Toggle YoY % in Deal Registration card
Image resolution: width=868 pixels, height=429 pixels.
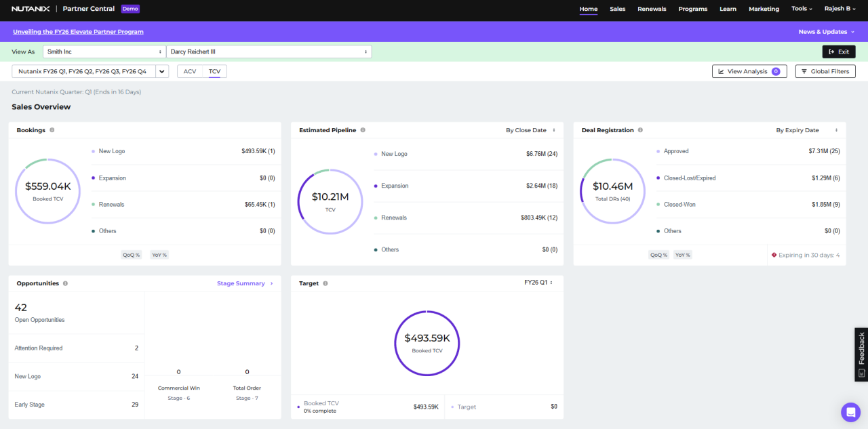click(x=683, y=254)
